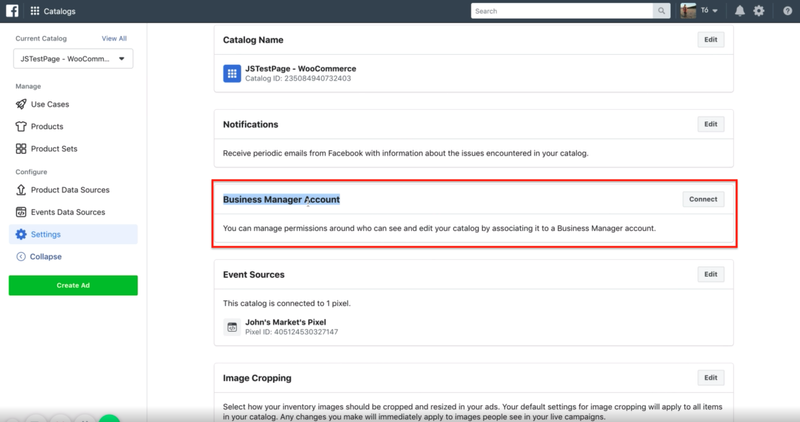
Task: Open the notifications bell
Action: coord(740,11)
